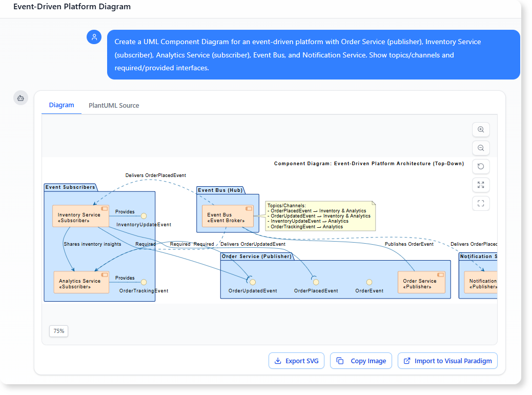Select the Diagram tab
Screen dimensions: 532x395
point(61,105)
